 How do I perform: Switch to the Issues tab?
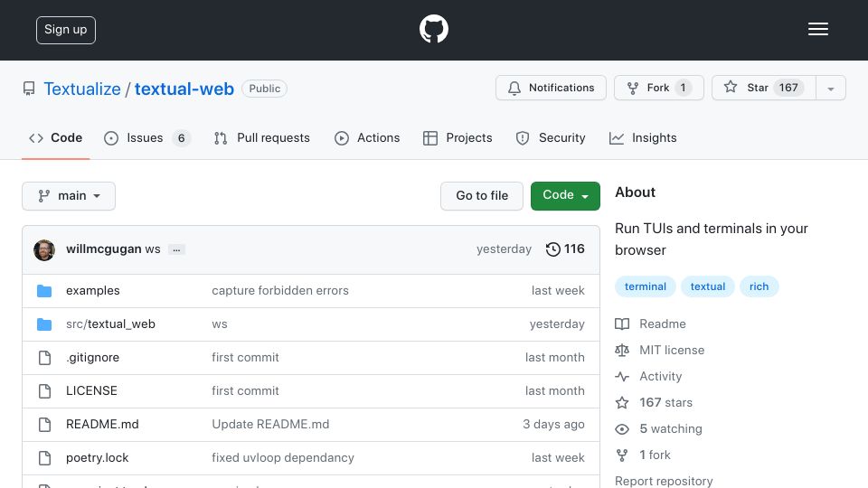tap(147, 137)
